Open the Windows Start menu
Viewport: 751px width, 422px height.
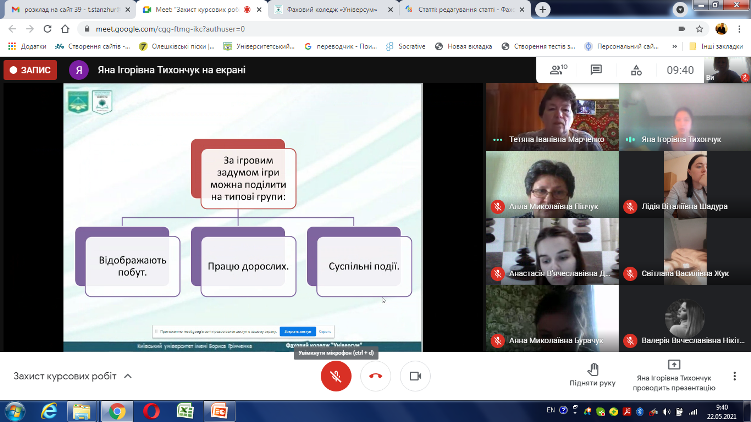(x=15, y=411)
